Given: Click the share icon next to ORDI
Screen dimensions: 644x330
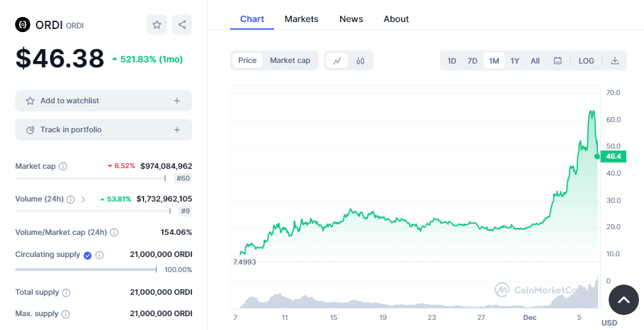Looking at the screenshot, I should [x=182, y=25].
